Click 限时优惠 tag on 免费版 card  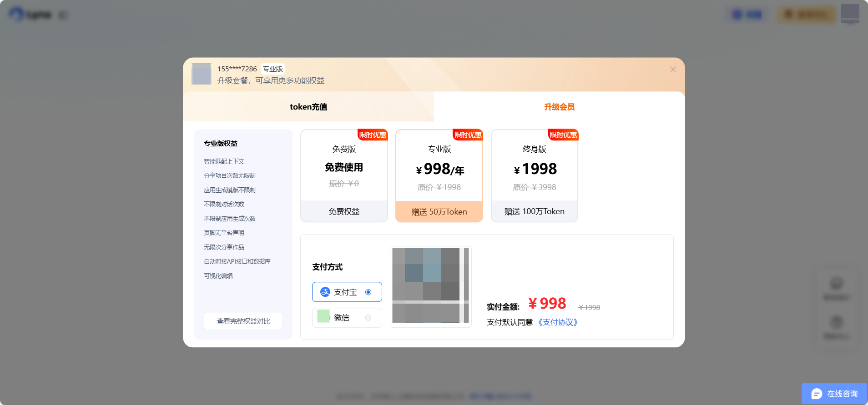pyautogui.click(x=373, y=135)
